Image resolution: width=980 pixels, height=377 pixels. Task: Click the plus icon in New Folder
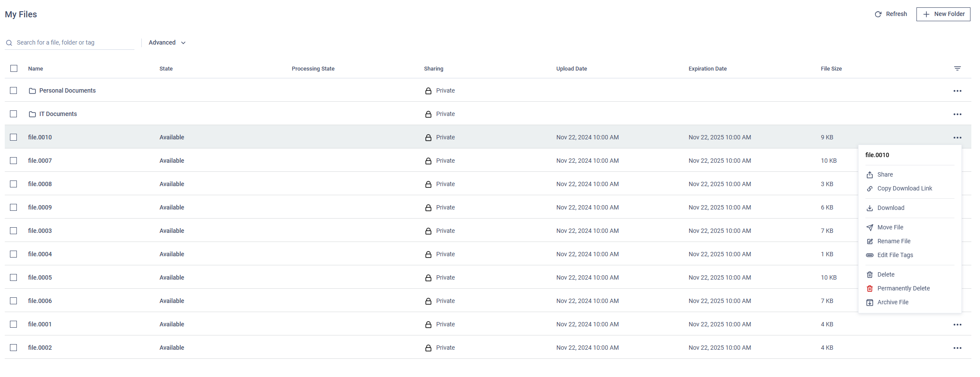click(926, 14)
